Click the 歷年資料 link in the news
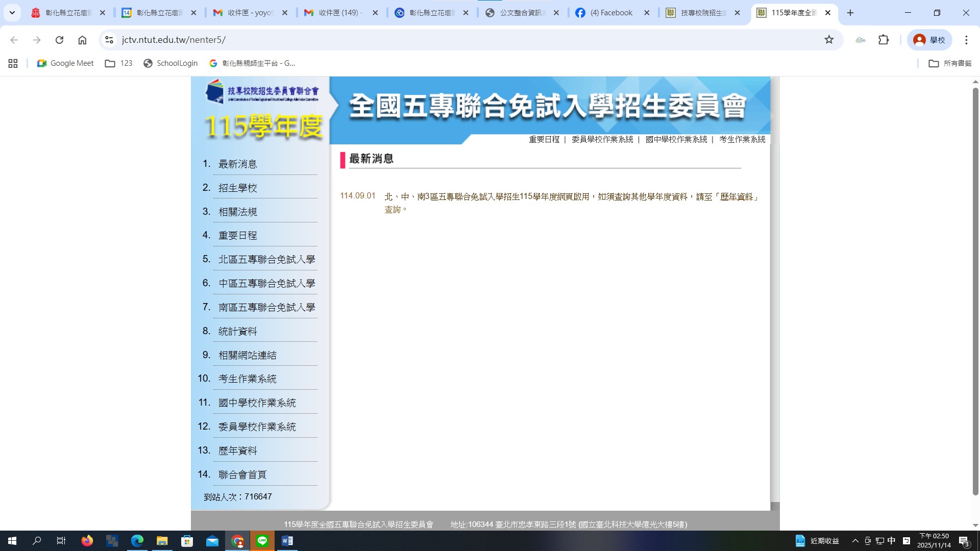The width and height of the screenshot is (980, 551). pos(736,196)
